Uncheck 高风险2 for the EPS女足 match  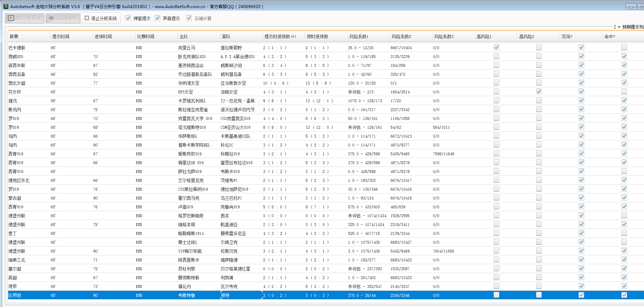tap(539, 92)
